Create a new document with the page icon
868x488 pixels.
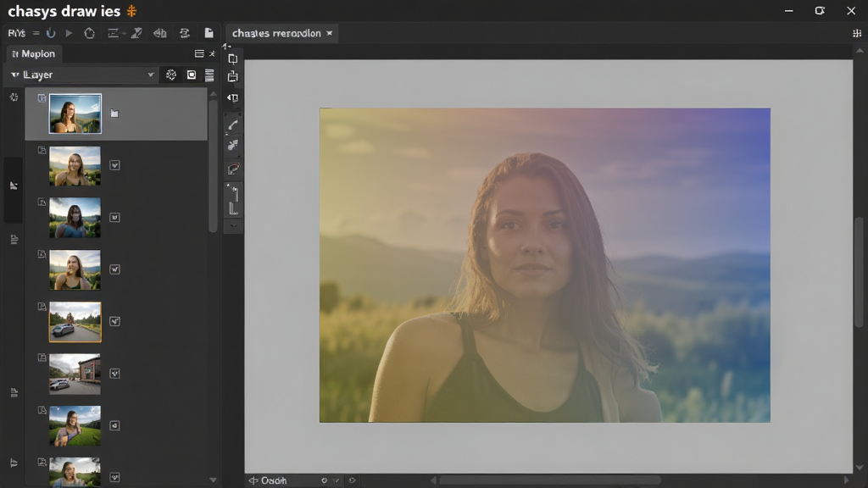pyautogui.click(x=209, y=33)
